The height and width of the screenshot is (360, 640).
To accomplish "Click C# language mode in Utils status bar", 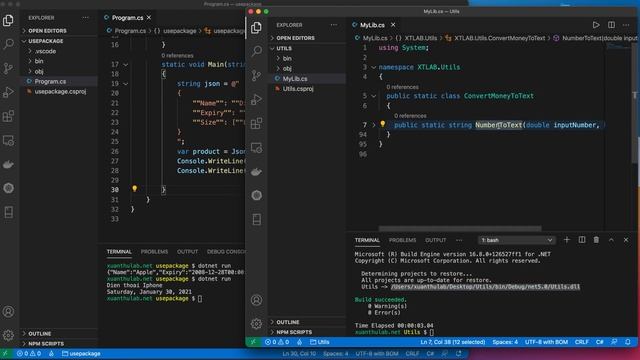I will click(x=599, y=342).
